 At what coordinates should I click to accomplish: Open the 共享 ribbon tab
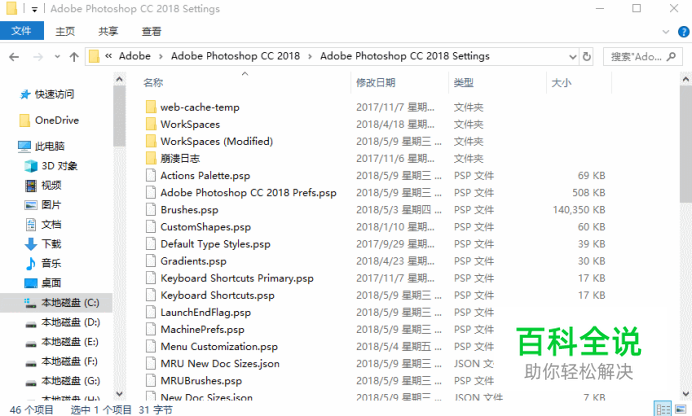(108, 31)
